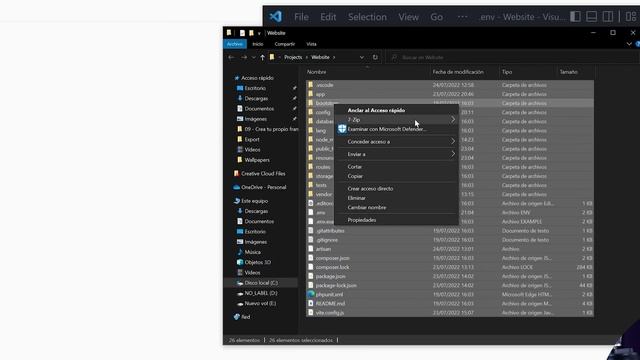Open the address bar history dropdown chevron
Image resolution: width=640 pixels, height=360 pixels.
tap(362, 57)
